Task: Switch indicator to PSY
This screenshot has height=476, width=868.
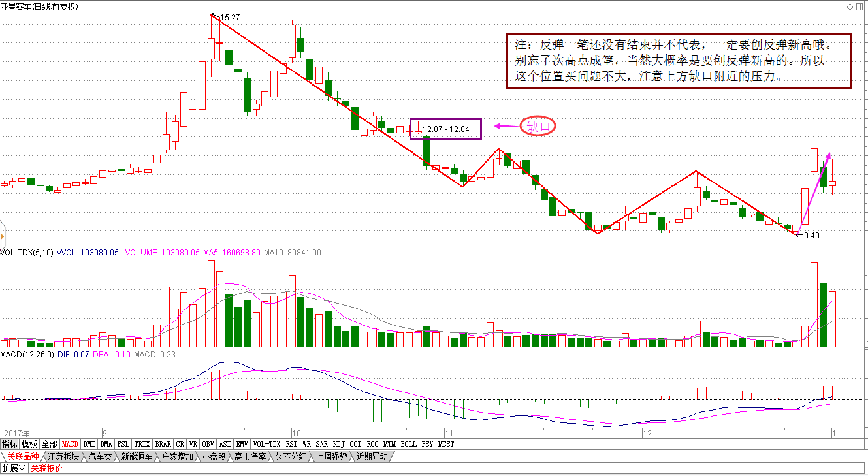Action: coord(427,444)
